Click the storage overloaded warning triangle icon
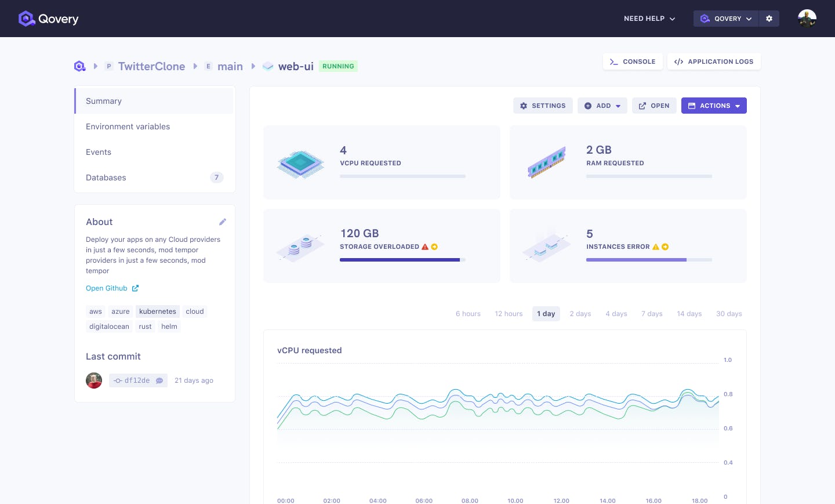This screenshot has height=504, width=835. pos(424,246)
